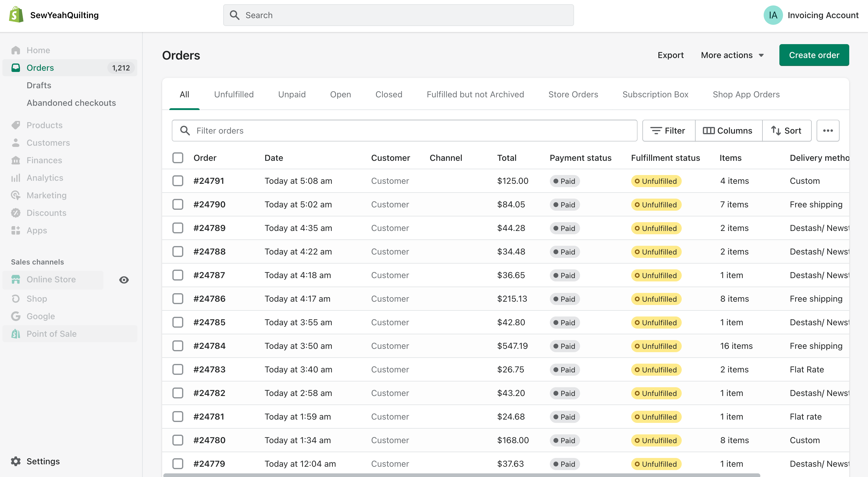Switch to the Unpaid tab
The width and height of the screenshot is (868, 477).
292,94
